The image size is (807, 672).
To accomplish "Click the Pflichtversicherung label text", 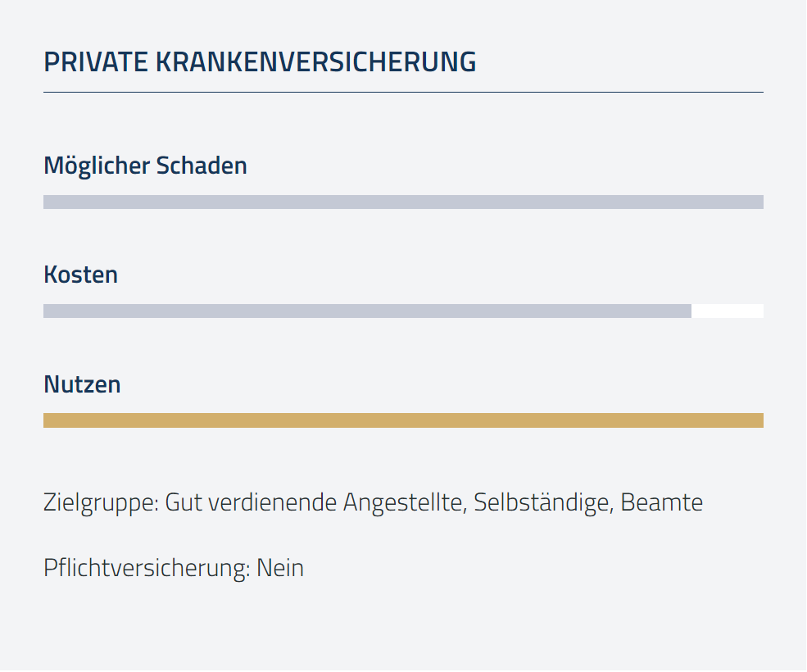I will pos(147,569).
